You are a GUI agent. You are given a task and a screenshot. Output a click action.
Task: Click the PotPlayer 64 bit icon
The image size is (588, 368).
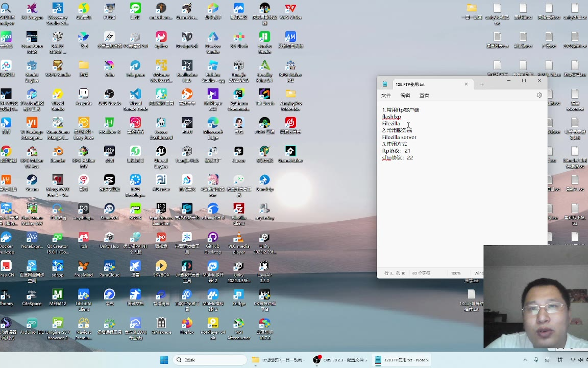pyautogui.click(x=213, y=329)
